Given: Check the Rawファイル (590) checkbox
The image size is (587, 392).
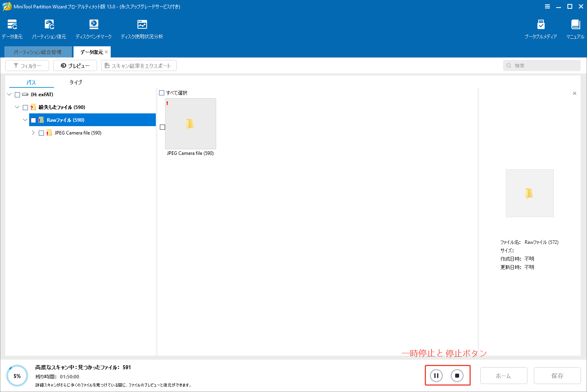Looking at the screenshot, I should pyautogui.click(x=34, y=120).
